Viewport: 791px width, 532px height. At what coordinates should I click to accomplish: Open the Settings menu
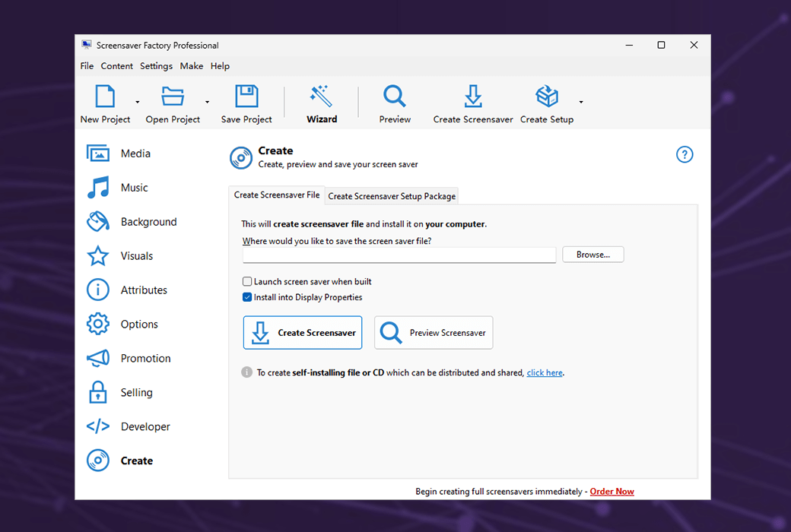156,66
